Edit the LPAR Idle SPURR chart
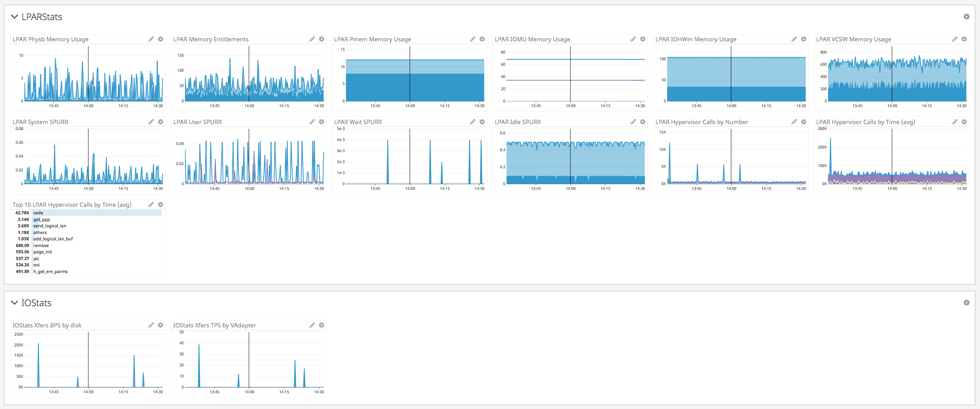This screenshot has height=409, width=980. 633,122
